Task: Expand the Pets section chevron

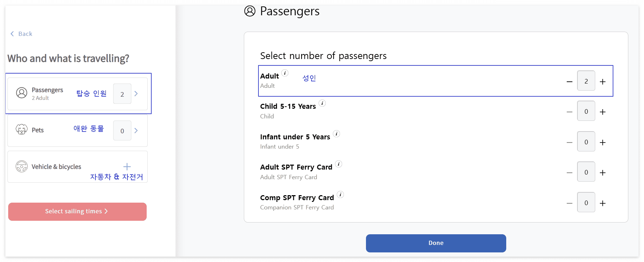Action: [x=136, y=130]
